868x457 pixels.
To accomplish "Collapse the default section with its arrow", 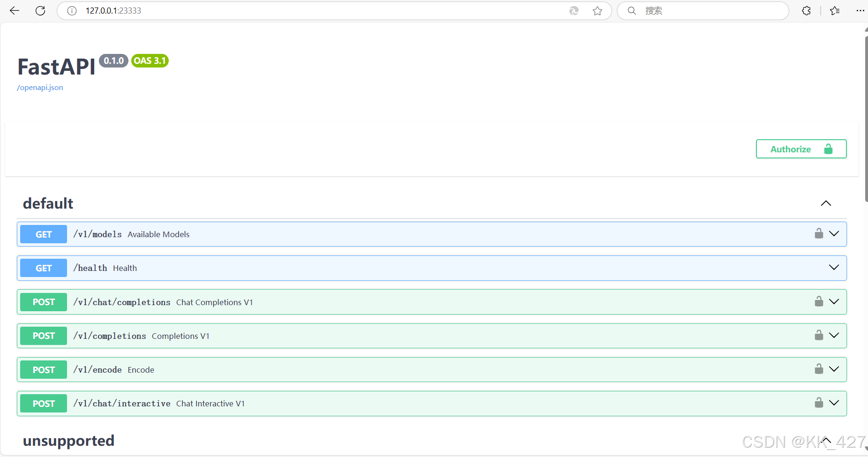I will click(826, 203).
